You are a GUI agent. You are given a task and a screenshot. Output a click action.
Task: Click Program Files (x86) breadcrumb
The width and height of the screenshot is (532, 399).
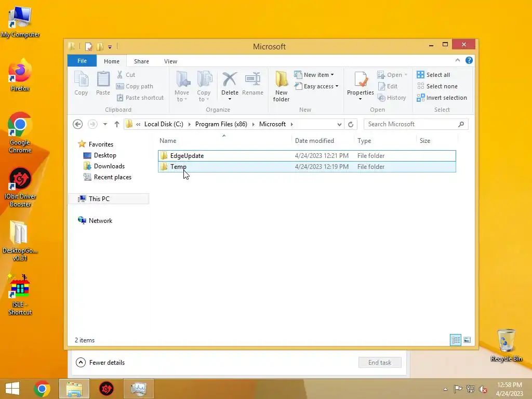221,124
